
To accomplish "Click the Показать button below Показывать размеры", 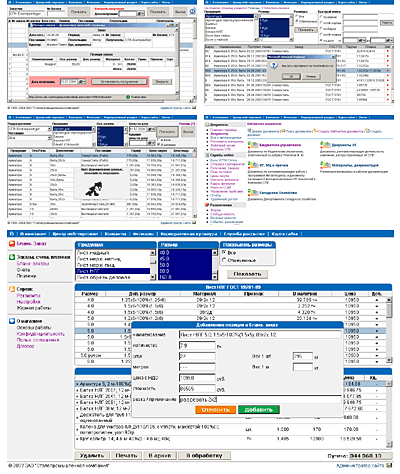I will [x=247, y=274].
